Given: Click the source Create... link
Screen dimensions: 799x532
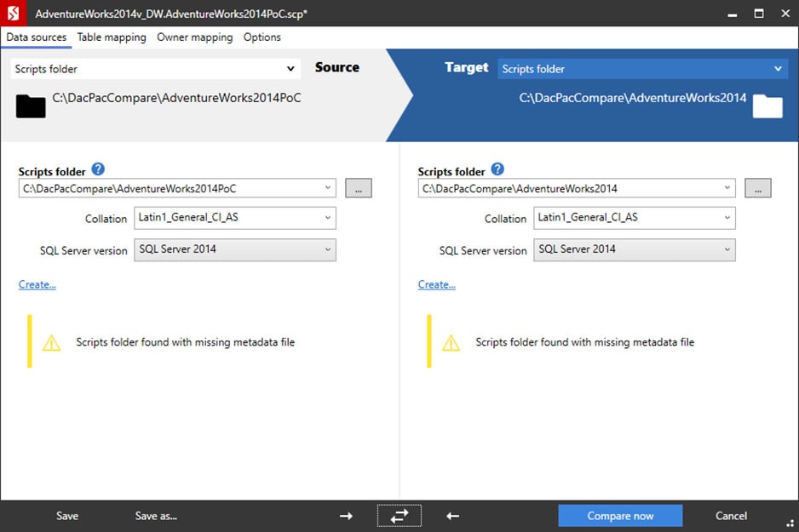Looking at the screenshot, I should pyautogui.click(x=37, y=284).
